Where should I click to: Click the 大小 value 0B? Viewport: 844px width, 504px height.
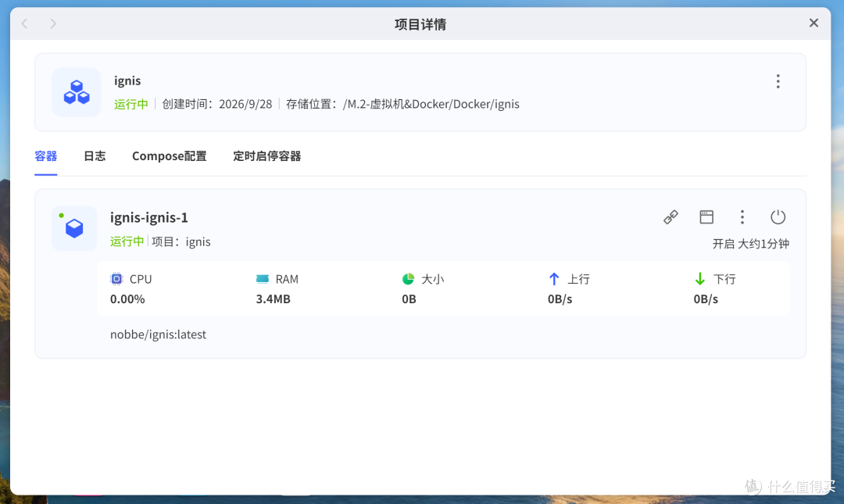click(409, 298)
